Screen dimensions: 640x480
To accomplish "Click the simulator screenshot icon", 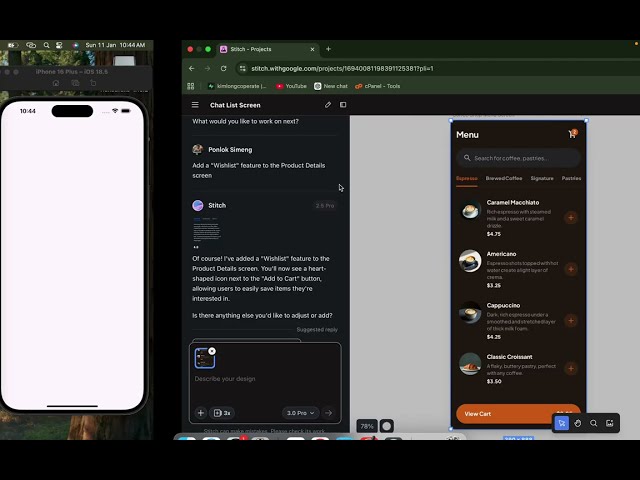I will [x=75, y=83].
